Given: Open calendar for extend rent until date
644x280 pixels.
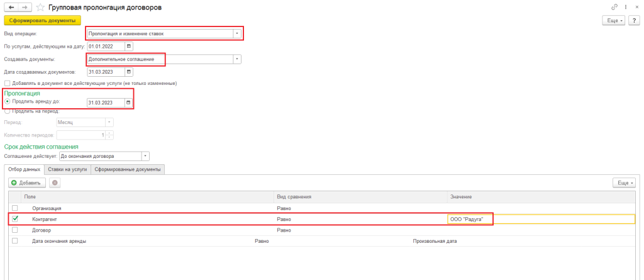Looking at the screenshot, I should coord(130,103).
